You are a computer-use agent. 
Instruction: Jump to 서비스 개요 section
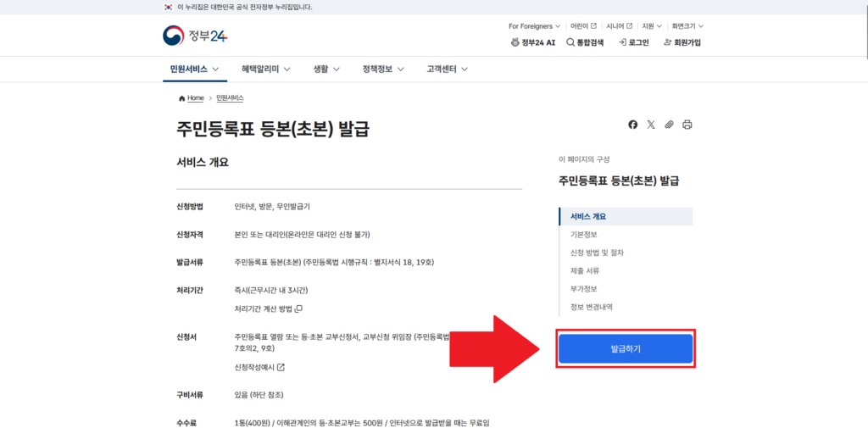click(x=626, y=216)
